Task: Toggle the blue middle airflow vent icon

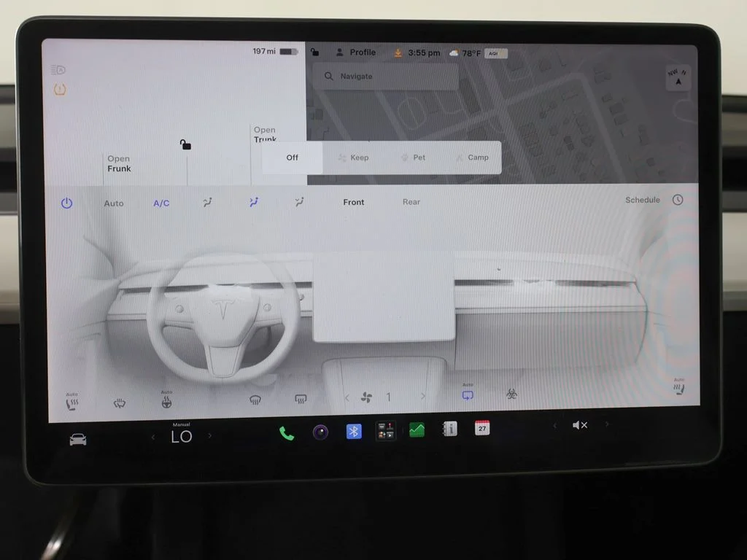Action: point(254,202)
